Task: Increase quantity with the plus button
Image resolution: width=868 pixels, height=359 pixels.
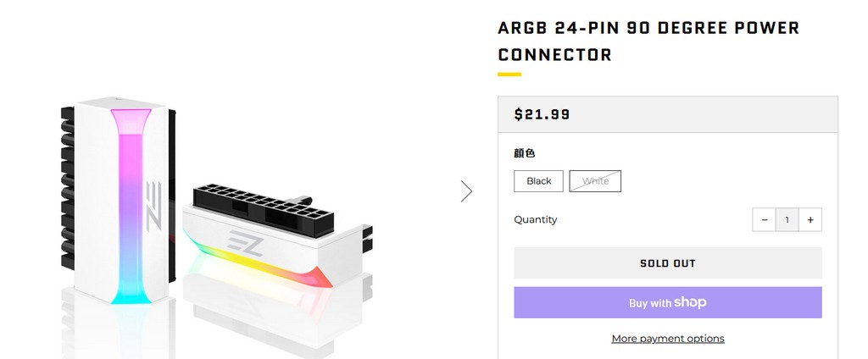Action: [x=810, y=220]
